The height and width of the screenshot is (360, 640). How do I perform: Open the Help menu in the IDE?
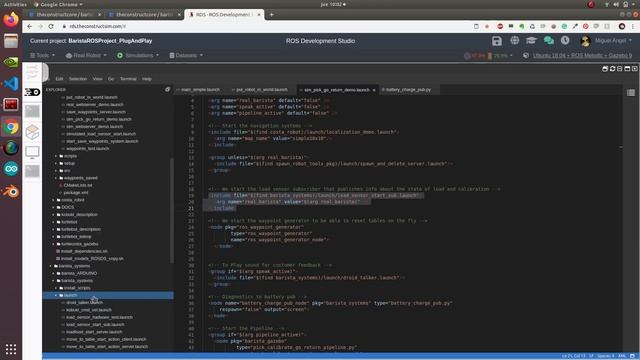pyautogui.click(x=147, y=79)
